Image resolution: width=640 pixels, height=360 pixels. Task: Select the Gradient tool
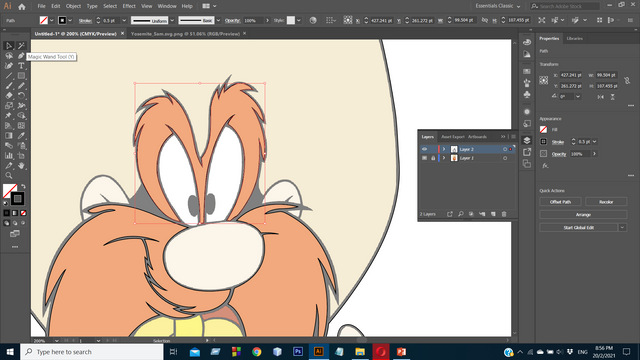[9, 136]
